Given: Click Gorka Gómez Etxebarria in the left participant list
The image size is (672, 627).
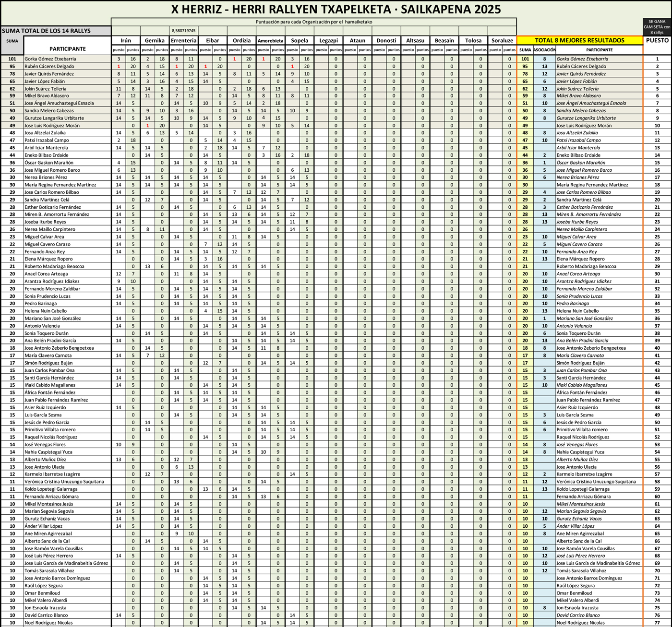Looking at the screenshot, I should 50,59.
